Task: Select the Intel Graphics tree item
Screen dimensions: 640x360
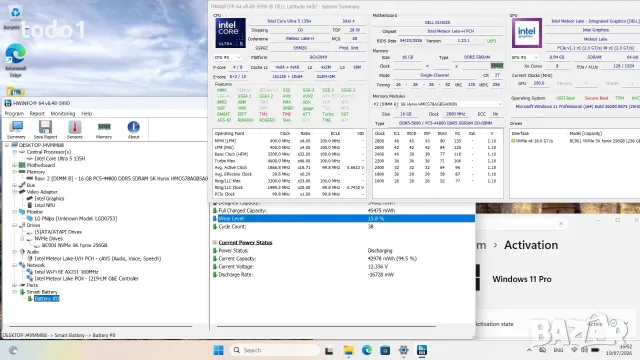Action: tap(49, 198)
